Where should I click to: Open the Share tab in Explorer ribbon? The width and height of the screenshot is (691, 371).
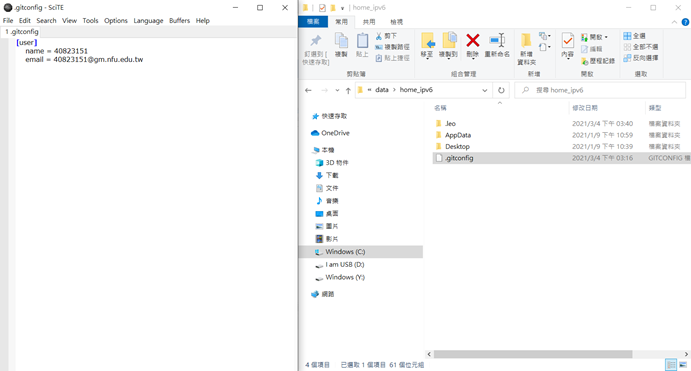pyautogui.click(x=369, y=22)
